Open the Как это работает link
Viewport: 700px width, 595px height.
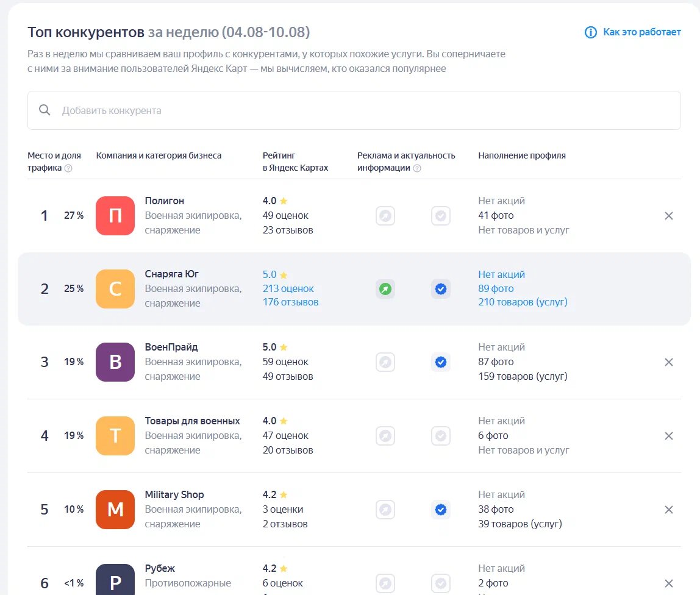(x=641, y=32)
